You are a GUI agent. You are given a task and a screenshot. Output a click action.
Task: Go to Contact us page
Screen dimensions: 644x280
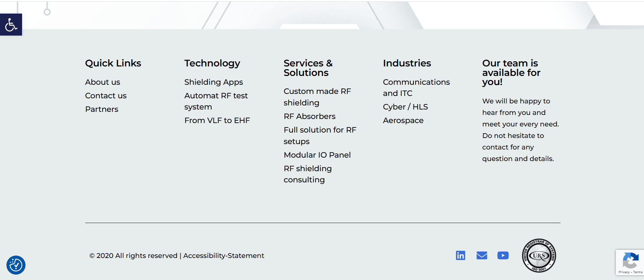[106, 96]
